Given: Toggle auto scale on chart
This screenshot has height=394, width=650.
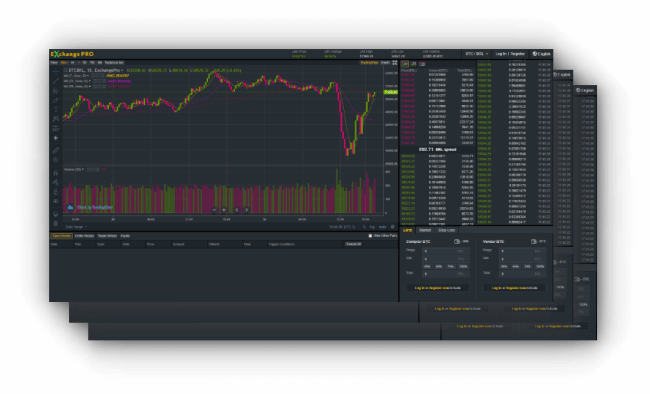Looking at the screenshot, I should (x=383, y=227).
